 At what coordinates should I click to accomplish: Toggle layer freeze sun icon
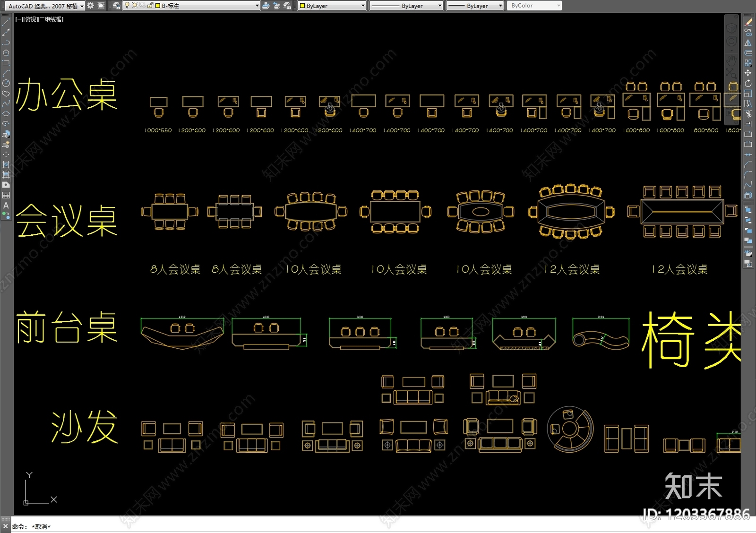point(135,6)
